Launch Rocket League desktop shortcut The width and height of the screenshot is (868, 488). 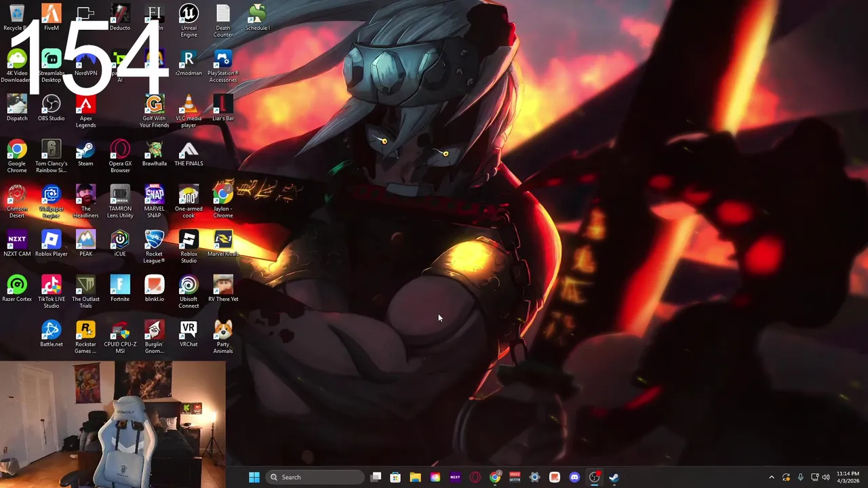point(155,247)
